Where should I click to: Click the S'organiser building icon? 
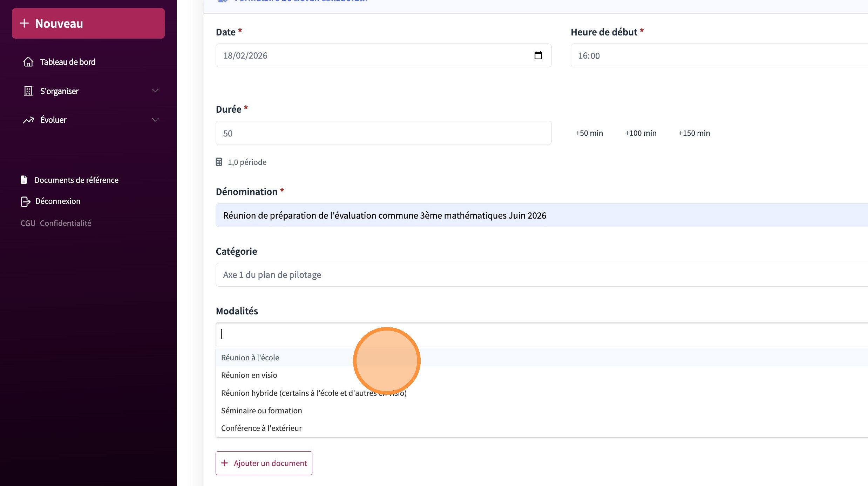click(28, 91)
